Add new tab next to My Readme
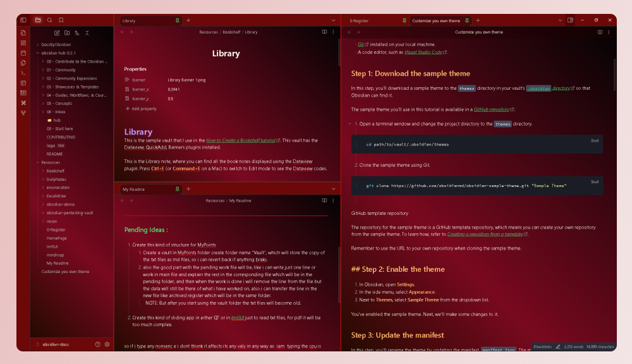 point(188,189)
